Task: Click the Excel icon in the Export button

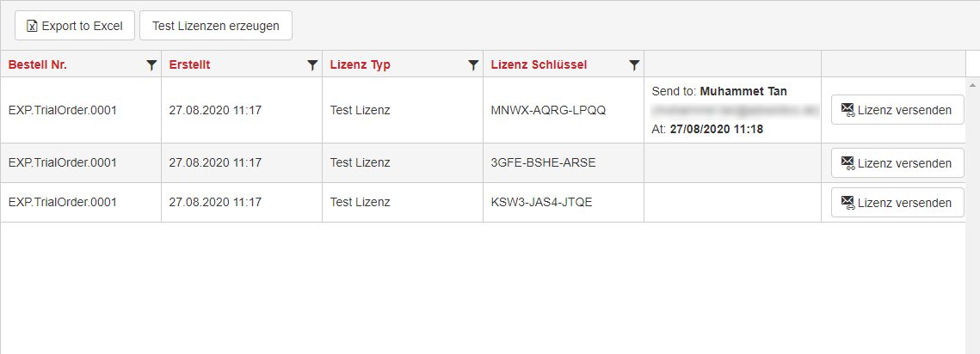Action: pos(33,27)
